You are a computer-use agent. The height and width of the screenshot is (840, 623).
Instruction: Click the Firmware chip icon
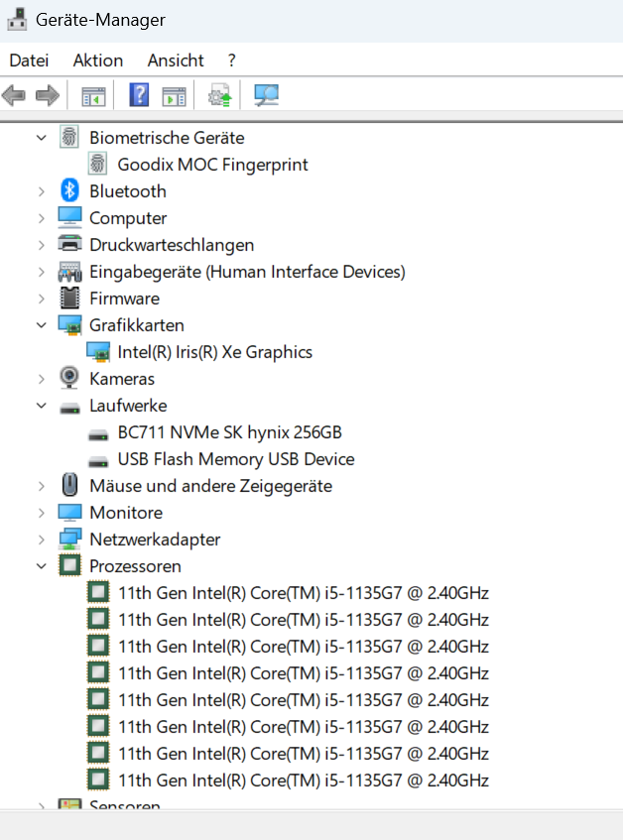coord(69,298)
